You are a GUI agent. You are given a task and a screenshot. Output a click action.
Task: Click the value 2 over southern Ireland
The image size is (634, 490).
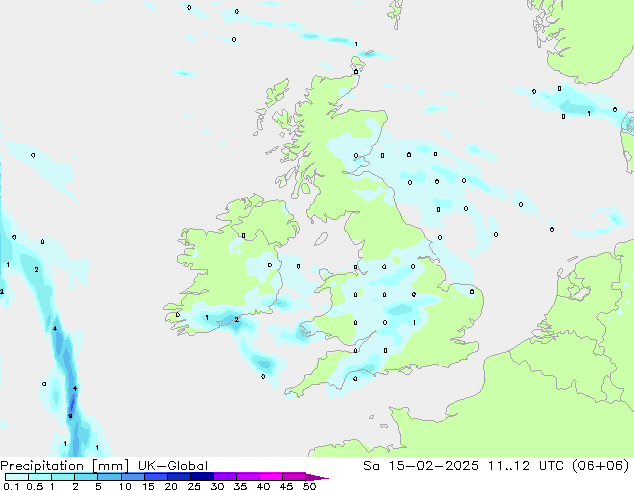click(x=237, y=319)
